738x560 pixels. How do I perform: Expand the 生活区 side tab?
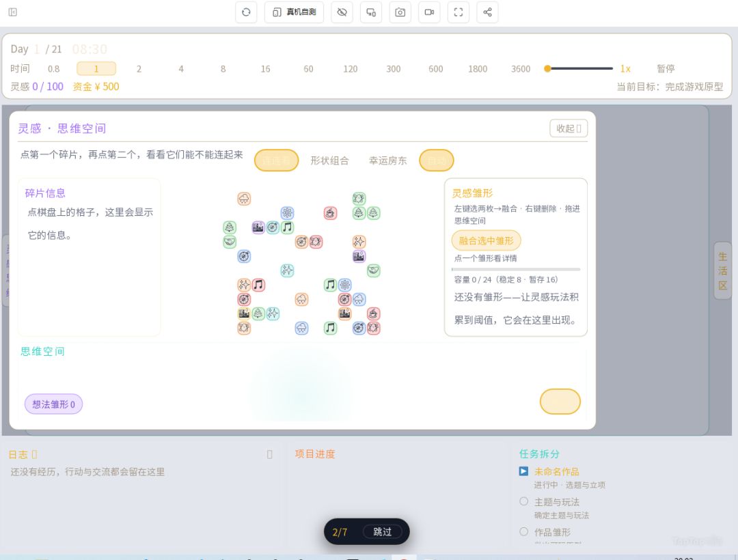pos(722,271)
